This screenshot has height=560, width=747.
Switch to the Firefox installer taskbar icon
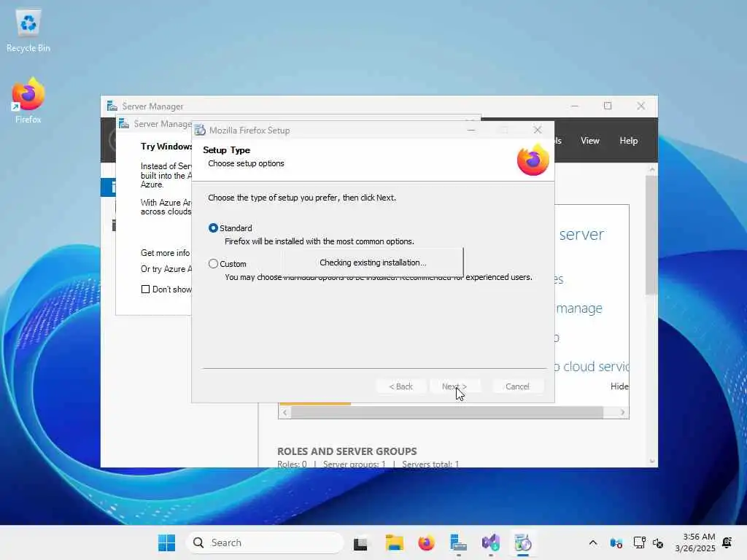point(522,542)
